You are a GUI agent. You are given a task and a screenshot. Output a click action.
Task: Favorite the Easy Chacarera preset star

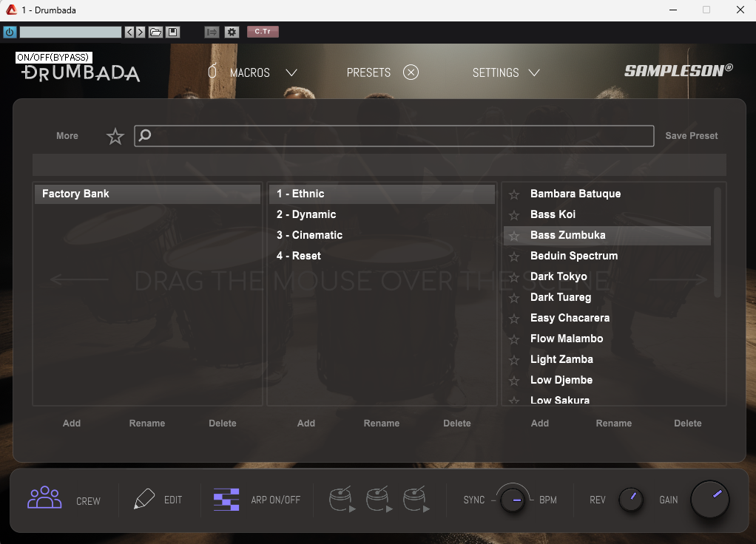coord(514,319)
